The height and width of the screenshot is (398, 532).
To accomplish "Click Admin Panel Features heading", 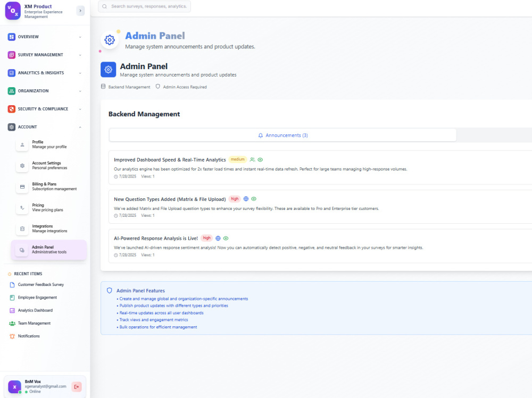I will (140, 291).
